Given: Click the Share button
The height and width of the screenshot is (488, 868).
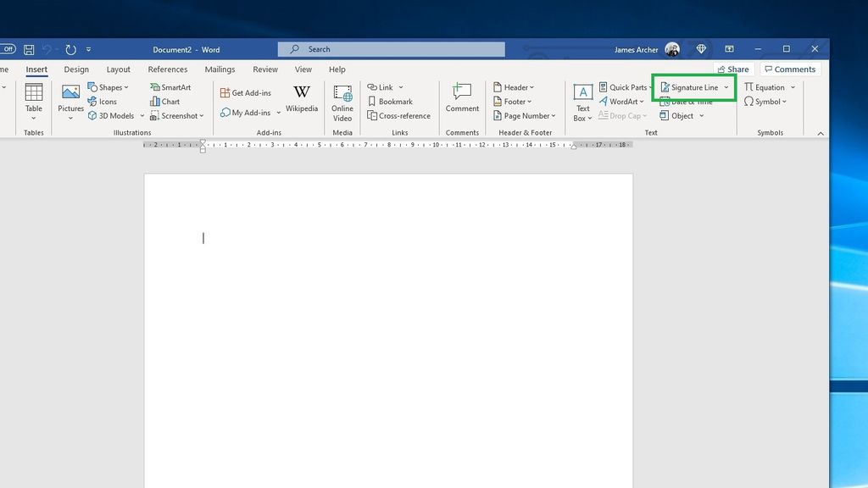Looking at the screenshot, I should tap(732, 69).
